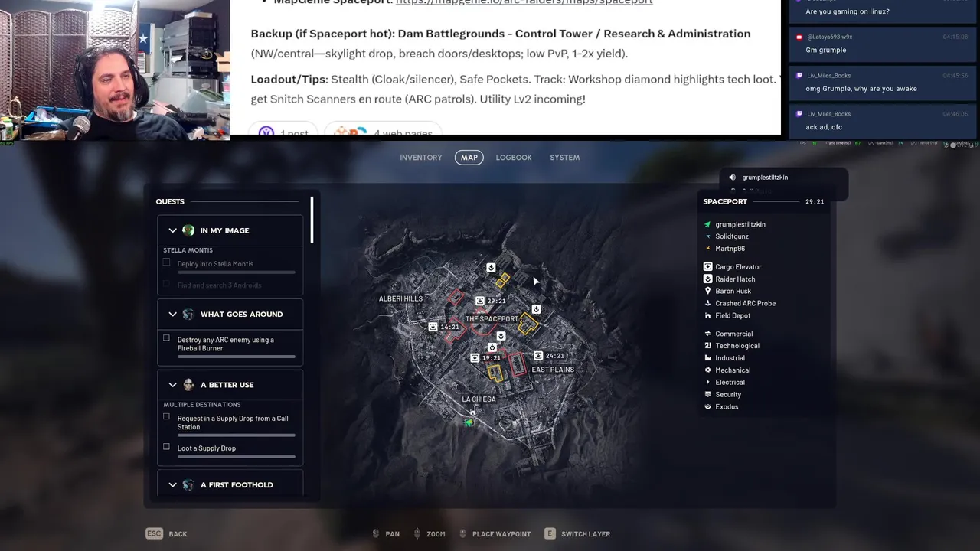Collapse the In My Image quest
This screenshot has width=980, height=551.
(172, 230)
